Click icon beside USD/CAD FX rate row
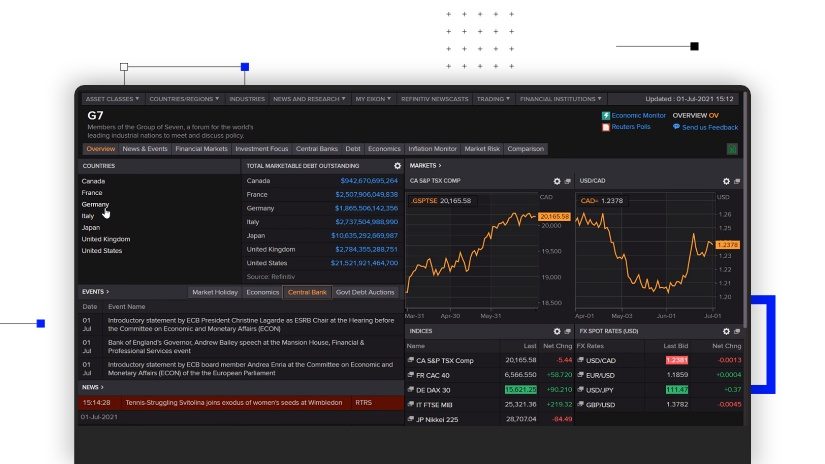The height and width of the screenshot is (464, 825). 581,360
